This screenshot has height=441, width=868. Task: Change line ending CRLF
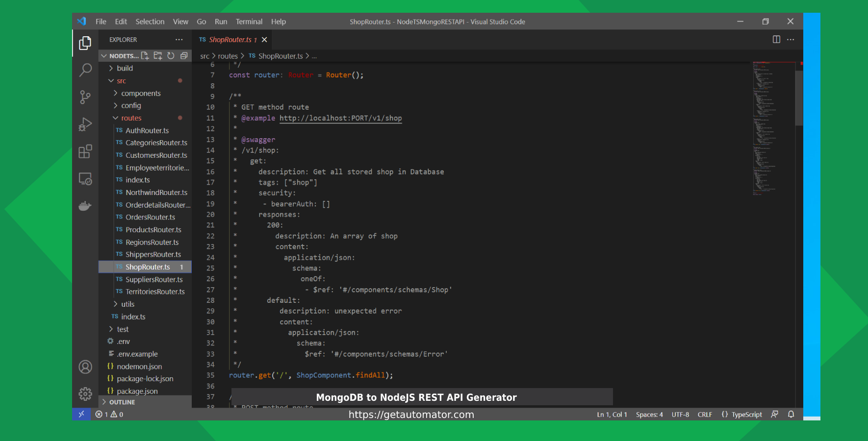tap(705, 414)
